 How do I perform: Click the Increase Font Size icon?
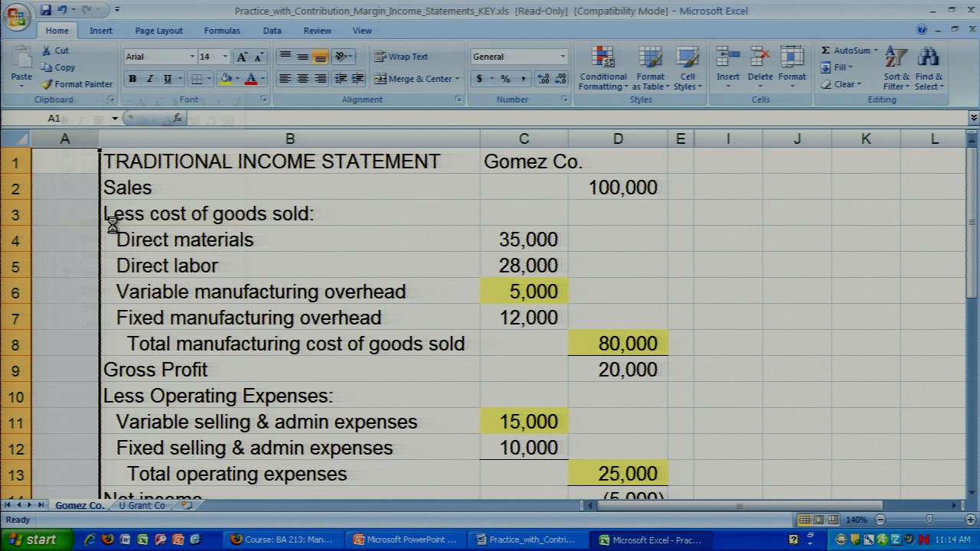pyautogui.click(x=242, y=57)
